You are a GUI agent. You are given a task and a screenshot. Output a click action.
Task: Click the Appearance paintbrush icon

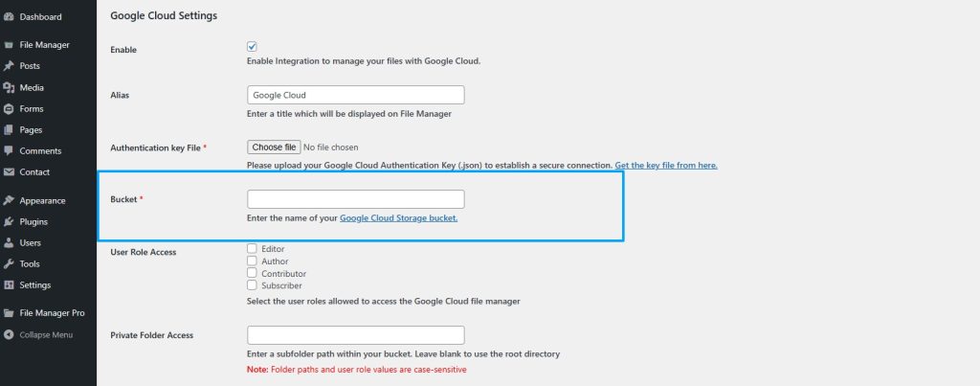pos(9,201)
